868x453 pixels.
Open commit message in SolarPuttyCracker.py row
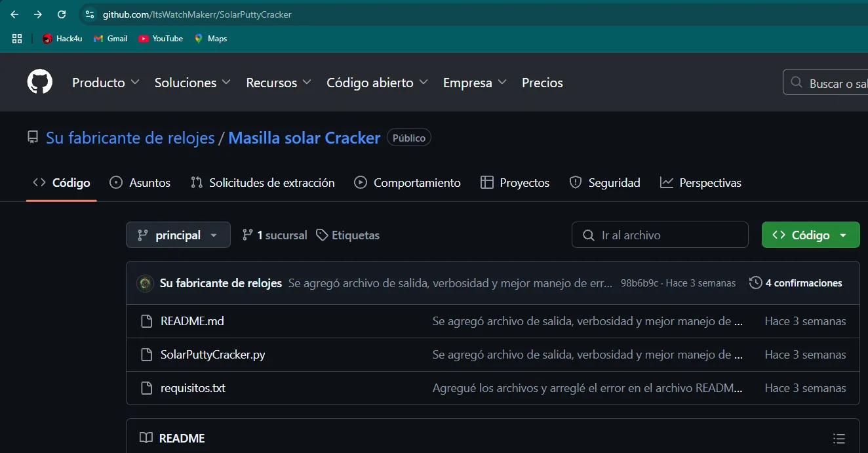click(587, 355)
